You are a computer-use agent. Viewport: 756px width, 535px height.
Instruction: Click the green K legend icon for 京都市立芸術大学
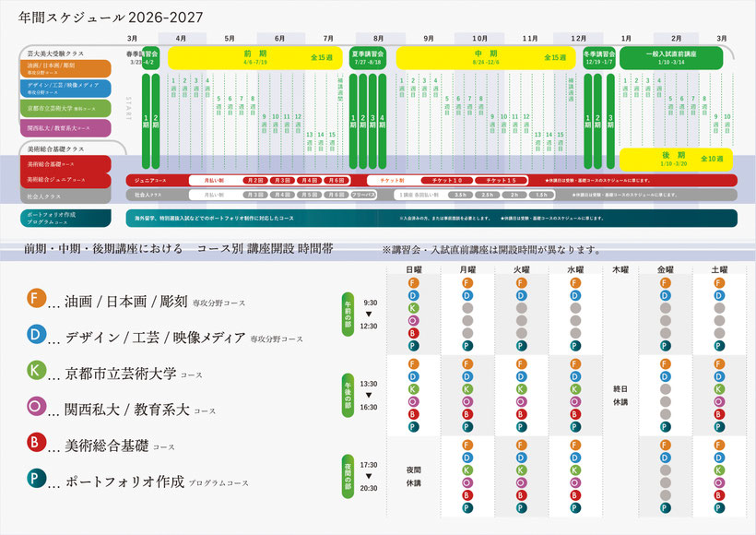(x=36, y=370)
